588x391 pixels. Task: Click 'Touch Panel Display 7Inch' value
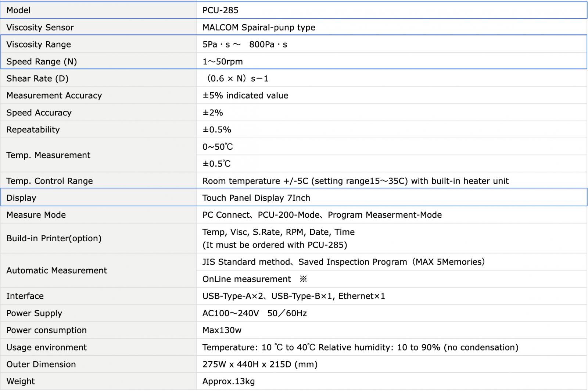[x=256, y=198]
